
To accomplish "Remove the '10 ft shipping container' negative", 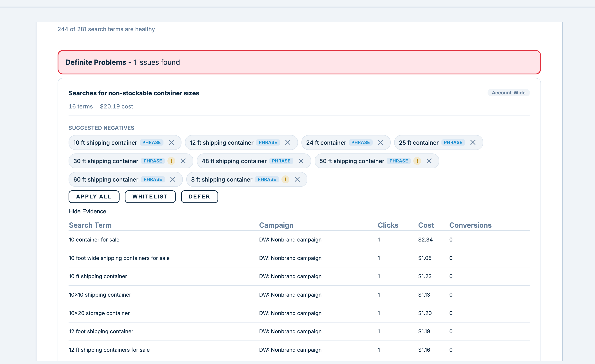I will click(x=171, y=142).
